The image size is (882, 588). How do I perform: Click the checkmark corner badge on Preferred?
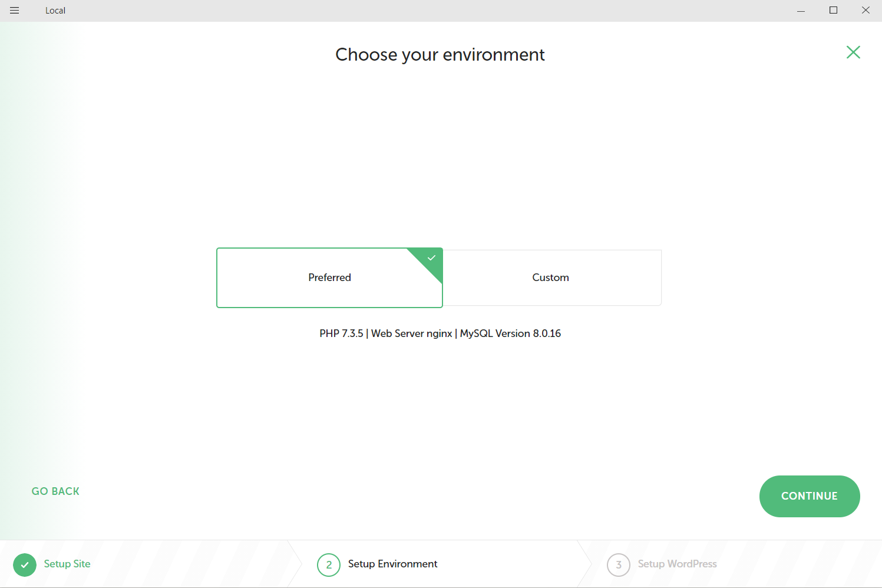point(431,259)
